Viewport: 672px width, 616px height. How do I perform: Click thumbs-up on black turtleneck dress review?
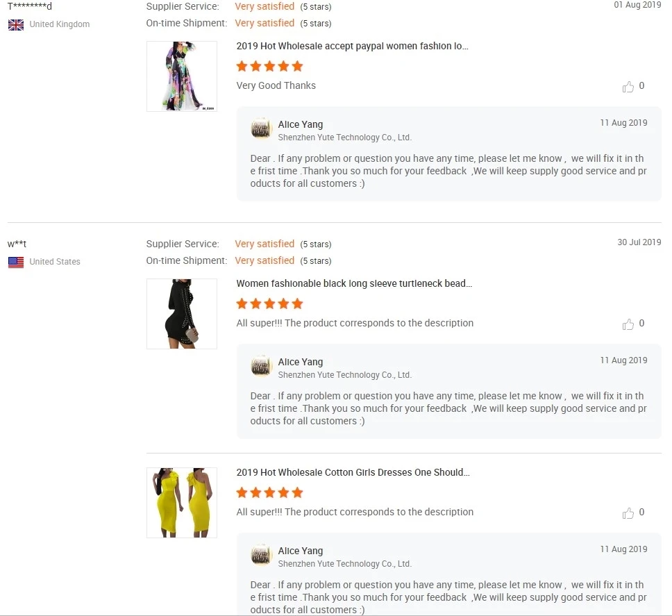[x=628, y=324]
